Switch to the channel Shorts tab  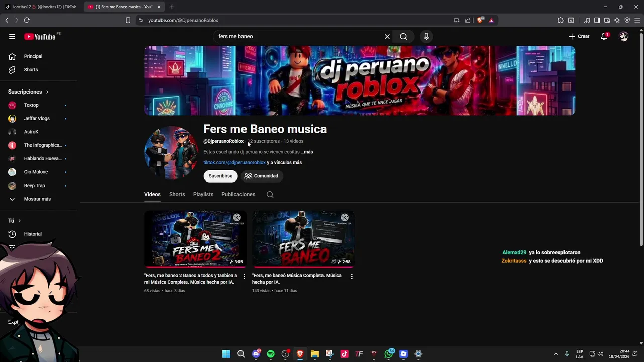[177, 194]
